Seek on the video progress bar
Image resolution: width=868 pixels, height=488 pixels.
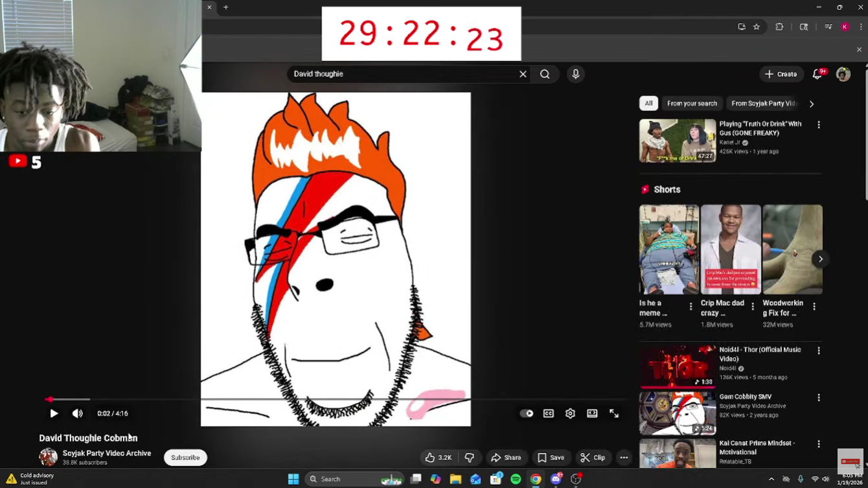(259, 399)
